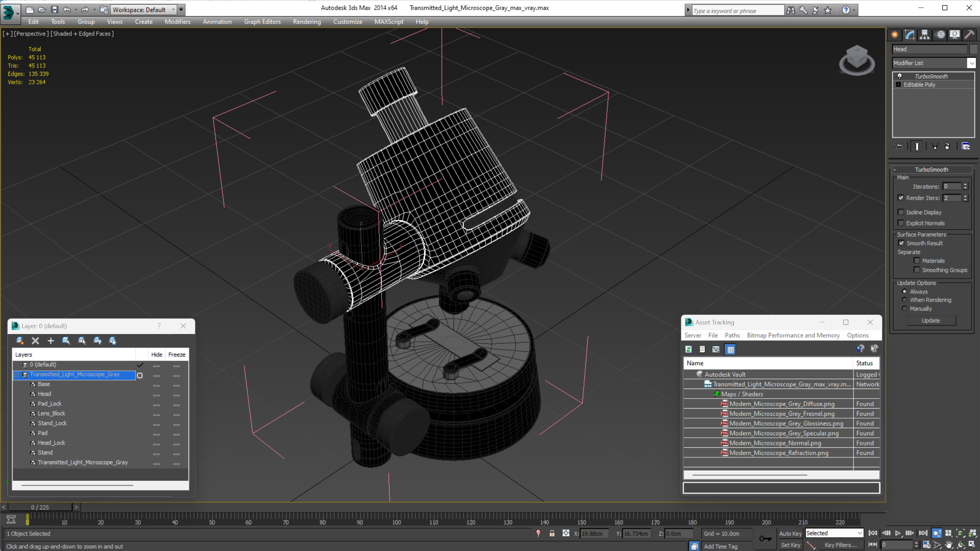Click the Shaded + Edged Faces viewport label
980x551 pixels.
point(82,33)
